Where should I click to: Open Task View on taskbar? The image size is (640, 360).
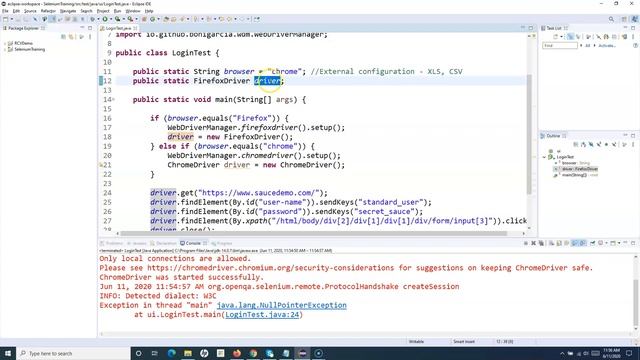point(155,353)
